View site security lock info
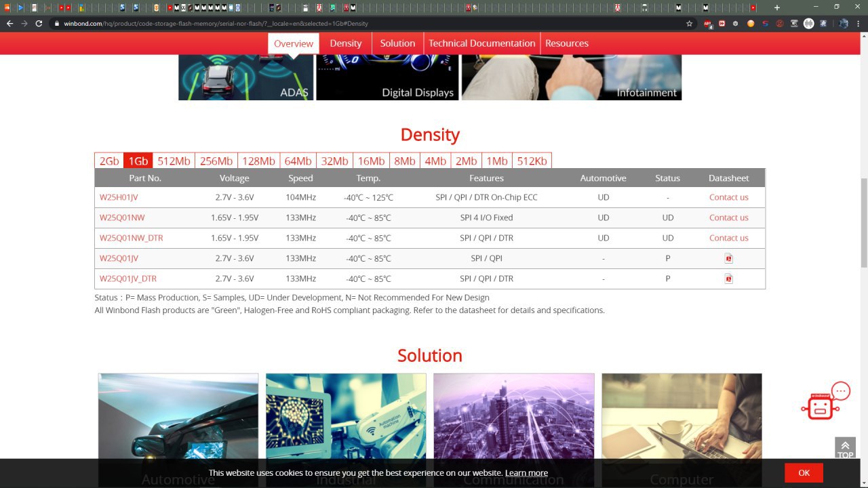The width and height of the screenshot is (868, 488). point(58,23)
